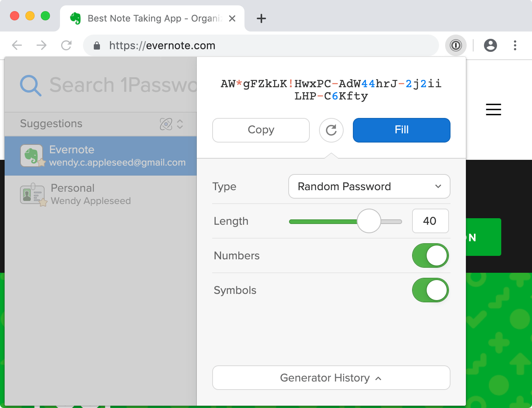Click the green button on Evernote page

coord(484,237)
